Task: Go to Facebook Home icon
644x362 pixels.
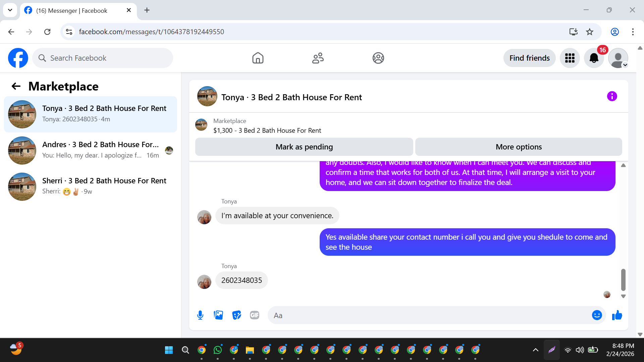Action: pyautogui.click(x=258, y=58)
